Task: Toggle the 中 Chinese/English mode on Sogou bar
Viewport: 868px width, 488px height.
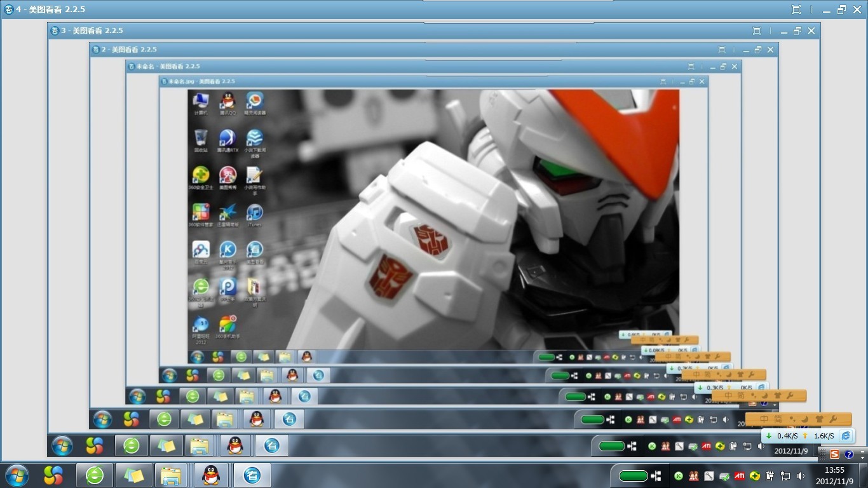Action: pyautogui.click(x=764, y=419)
